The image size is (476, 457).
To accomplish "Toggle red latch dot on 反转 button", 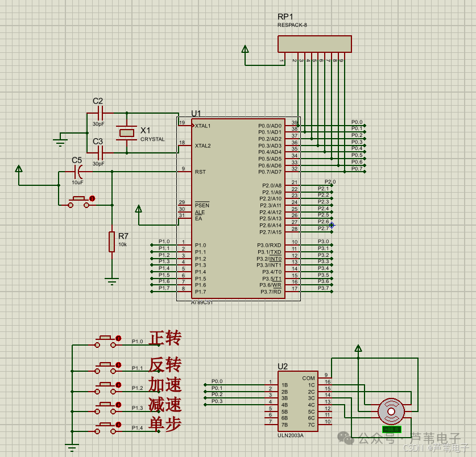I will pos(118,365).
